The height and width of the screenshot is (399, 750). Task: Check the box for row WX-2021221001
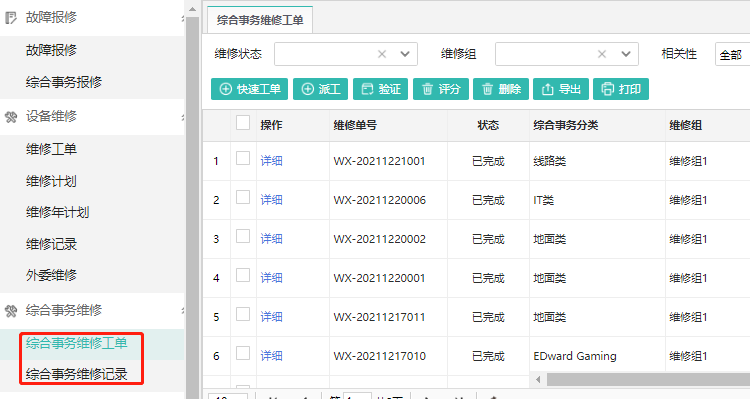pyautogui.click(x=243, y=158)
